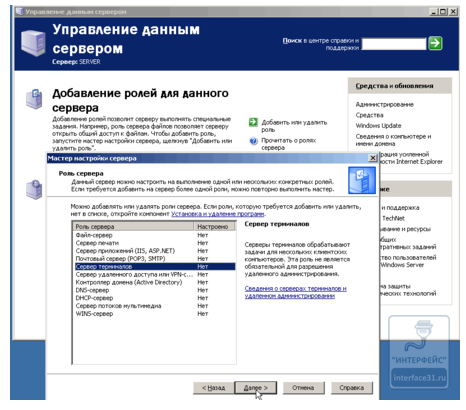Select WINS-сервер role row
This screenshot has height=410, width=466.
[155, 314]
